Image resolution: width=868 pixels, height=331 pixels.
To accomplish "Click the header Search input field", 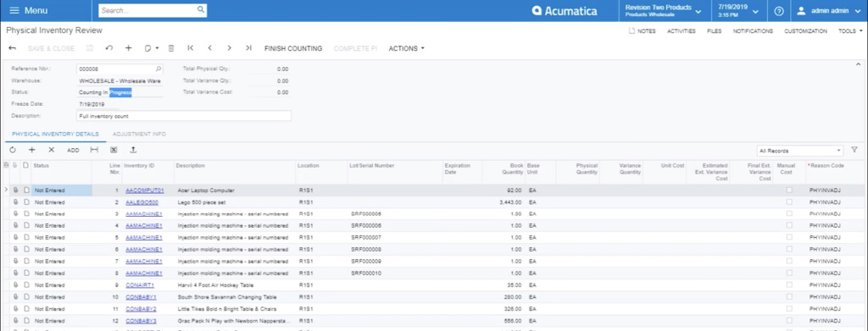I will 147,10.
